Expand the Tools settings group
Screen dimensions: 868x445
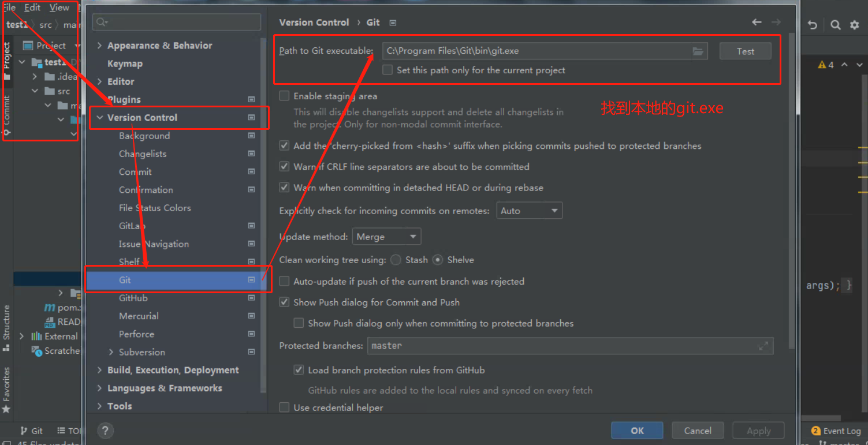tap(100, 406)
